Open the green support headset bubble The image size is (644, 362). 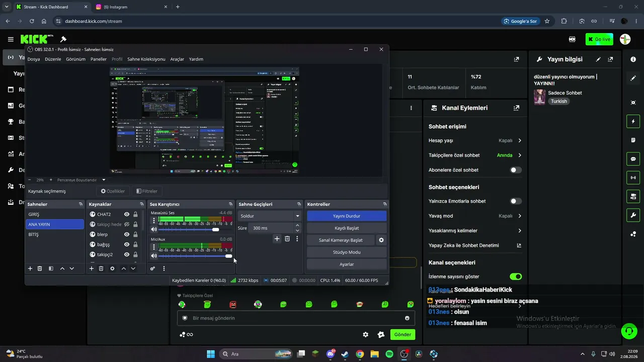[628, 331]
